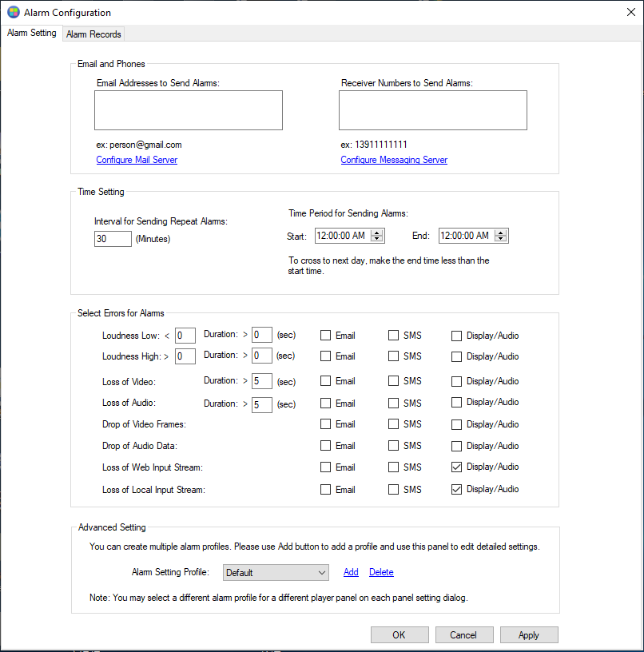Enable Email for Loss of Audio
Image resolution: width=644 pixels, height=652 pixels.
pos(325,404)
